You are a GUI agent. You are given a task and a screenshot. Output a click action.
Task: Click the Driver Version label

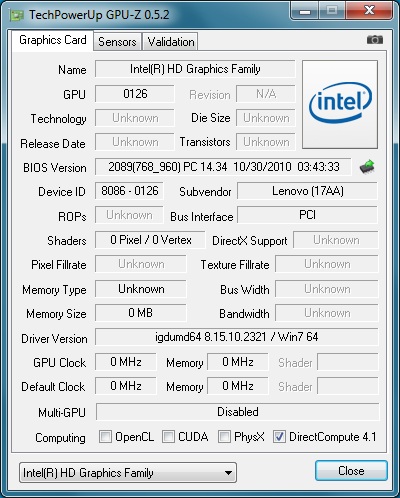click(54, 339)
